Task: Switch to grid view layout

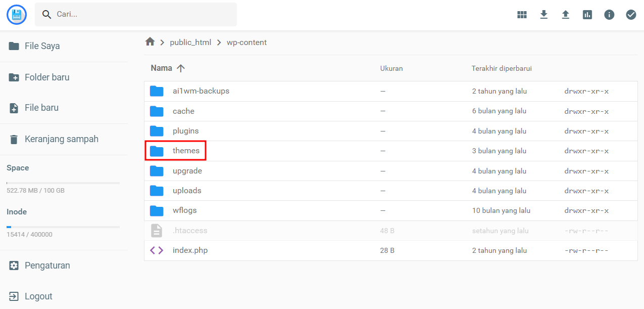Action: pos(522,14)
